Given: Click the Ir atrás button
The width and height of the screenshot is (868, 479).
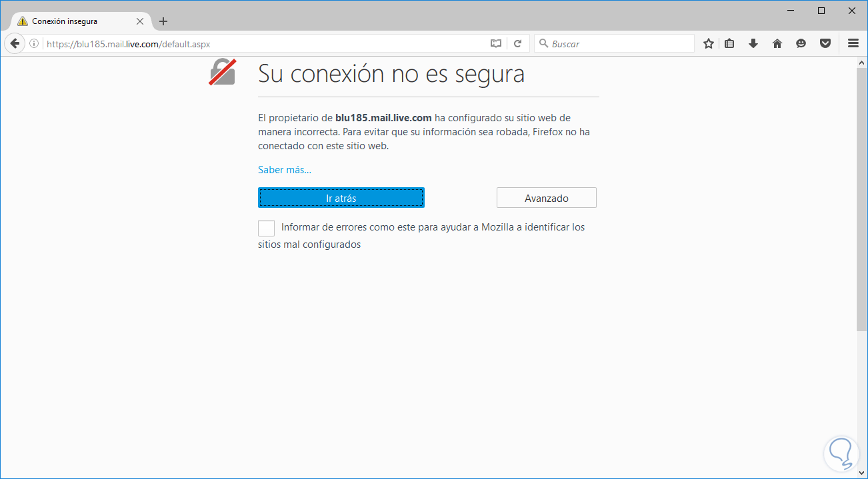Looking at the screenshot, I should coord(341,198).
